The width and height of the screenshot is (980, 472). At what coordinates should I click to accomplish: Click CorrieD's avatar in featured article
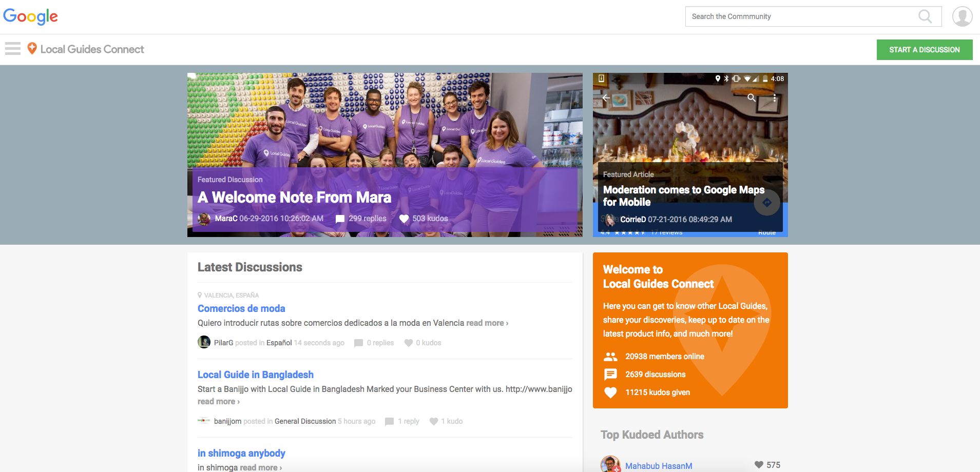(x=610, y=220)
